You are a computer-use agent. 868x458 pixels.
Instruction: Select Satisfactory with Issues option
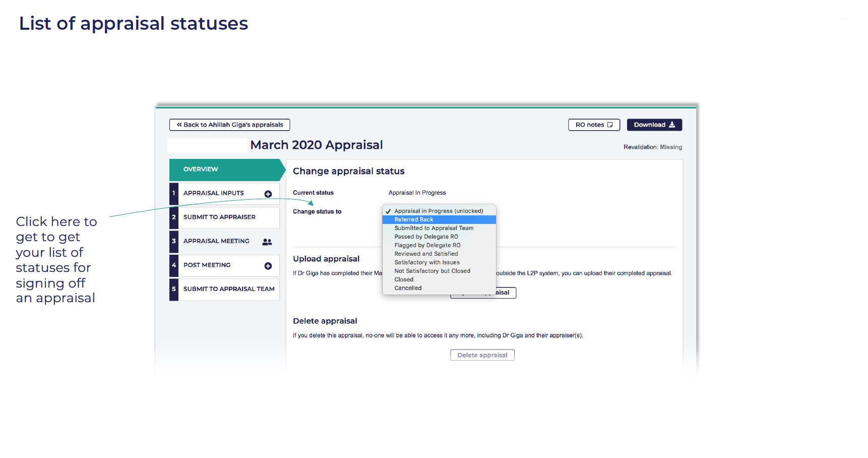pyautogui.click(x=426, y=262)
